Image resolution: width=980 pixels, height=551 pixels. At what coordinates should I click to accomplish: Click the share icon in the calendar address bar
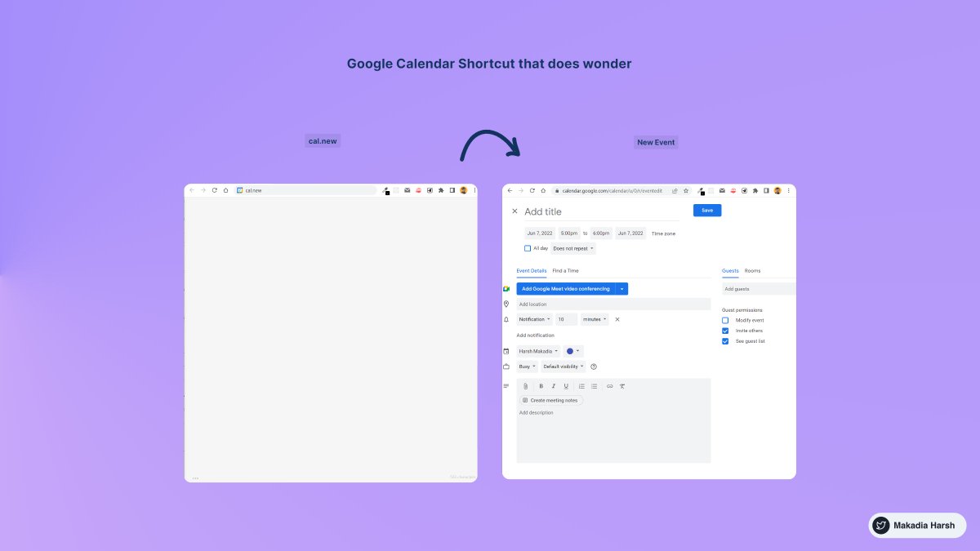click(675, 190)
